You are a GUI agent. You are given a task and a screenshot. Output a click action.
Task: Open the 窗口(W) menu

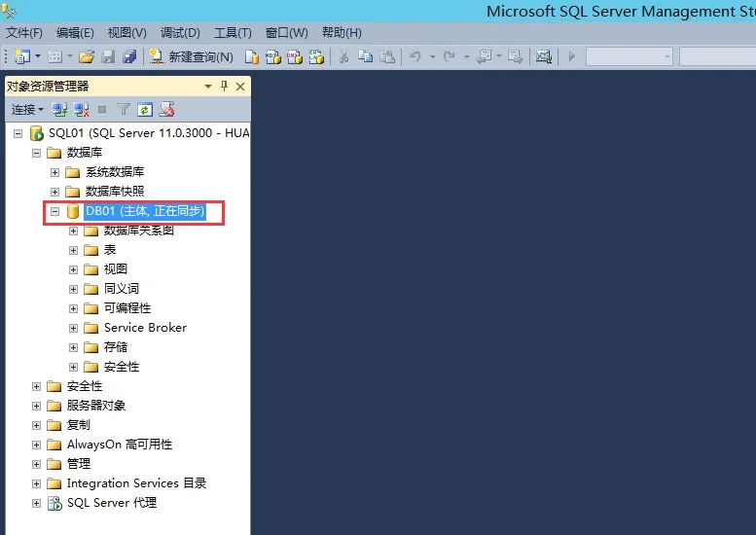[x=286, y=33]
